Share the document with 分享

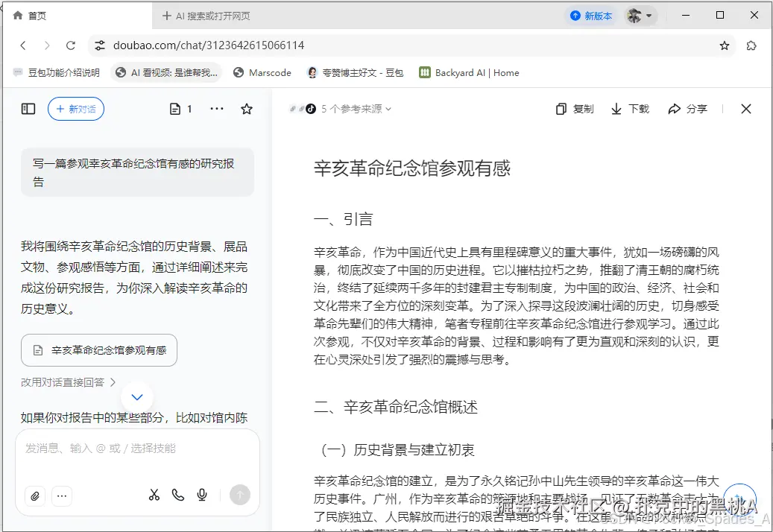(x=687, y=109)
